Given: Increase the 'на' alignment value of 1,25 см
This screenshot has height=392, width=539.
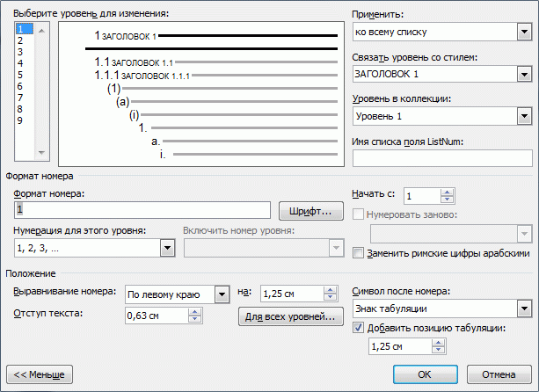Looking at the screenshot, I should pos(330,290).
